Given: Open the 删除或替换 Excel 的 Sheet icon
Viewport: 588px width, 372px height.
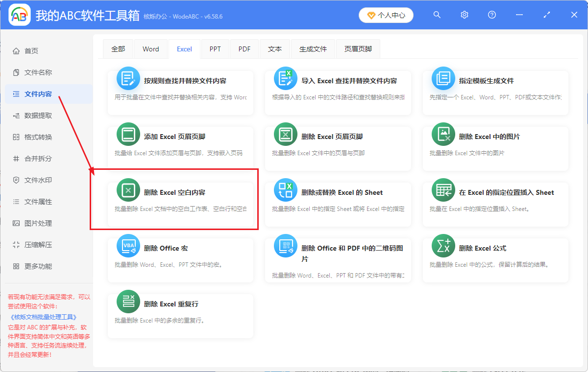Looking at the screenshot, I should pyautogui.click(x=285, y=190).
